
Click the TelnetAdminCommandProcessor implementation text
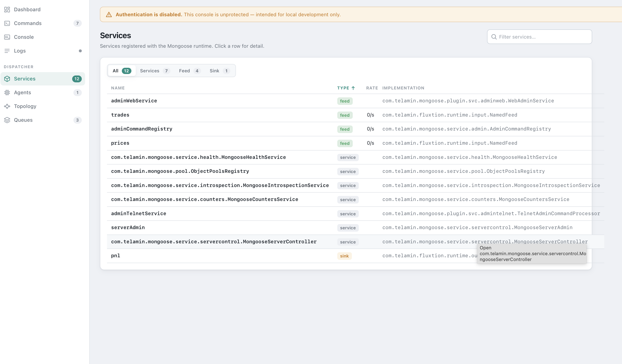[x=491, y=213]
